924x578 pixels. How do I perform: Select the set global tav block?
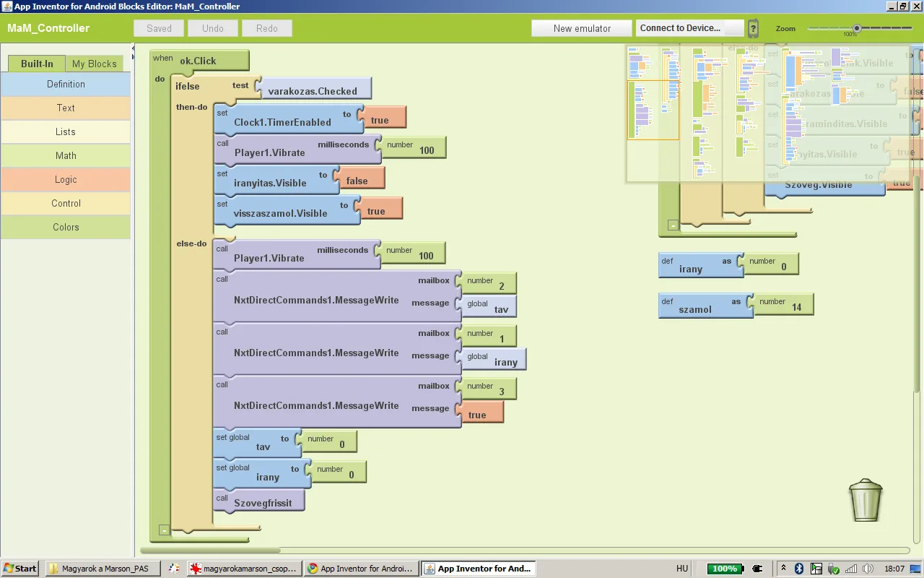(258, 444)
